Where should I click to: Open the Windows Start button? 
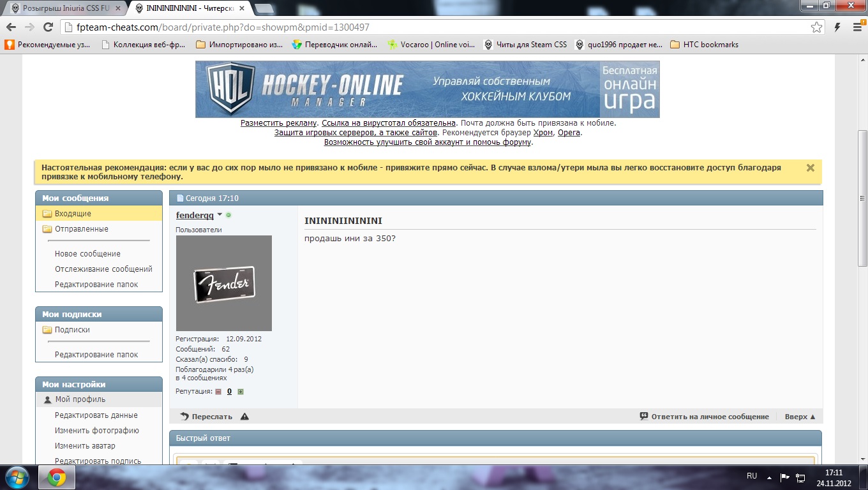pos(17,477)
